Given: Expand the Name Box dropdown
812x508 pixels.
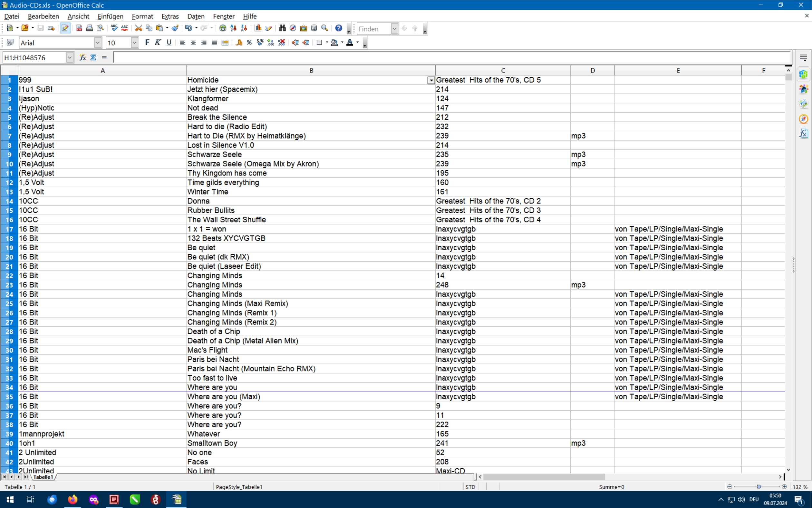Looking at the screenshot, I should [70, 57].
